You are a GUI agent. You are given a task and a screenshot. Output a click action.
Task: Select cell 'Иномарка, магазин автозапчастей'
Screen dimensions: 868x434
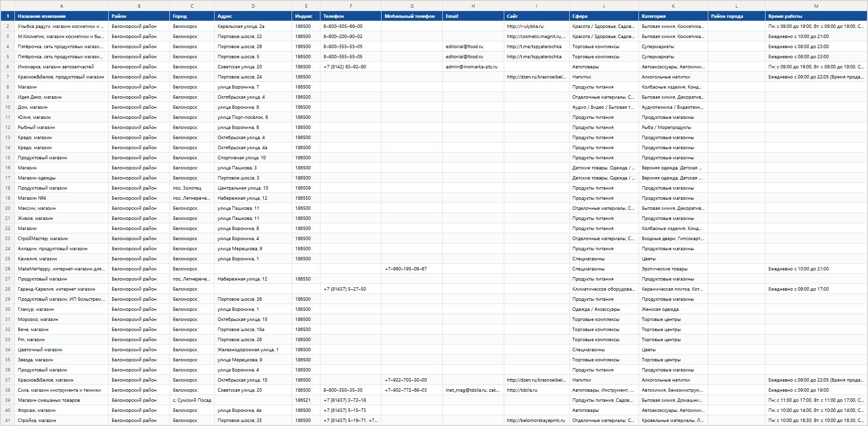(x=62, y=67)
